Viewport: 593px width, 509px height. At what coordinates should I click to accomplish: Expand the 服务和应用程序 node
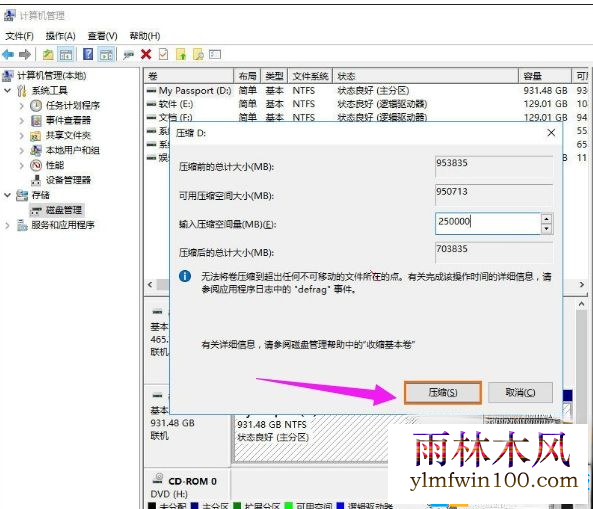tap(8, 226)
